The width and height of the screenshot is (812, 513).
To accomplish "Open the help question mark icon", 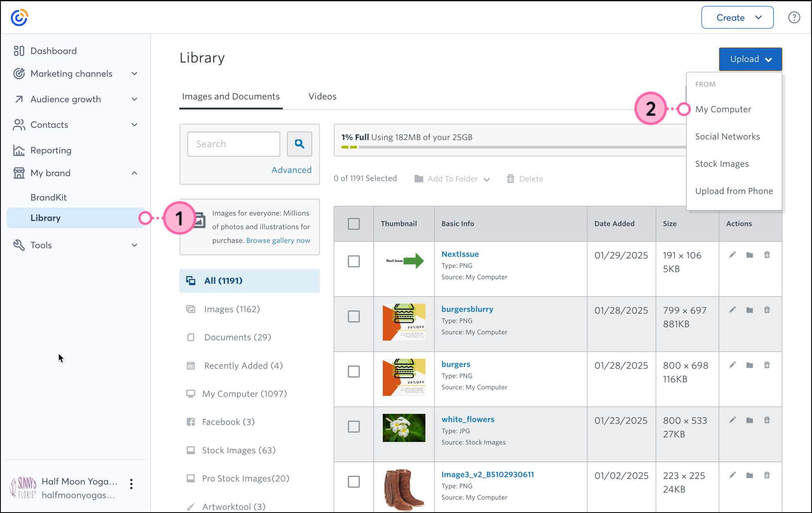I will click(794, 18).
